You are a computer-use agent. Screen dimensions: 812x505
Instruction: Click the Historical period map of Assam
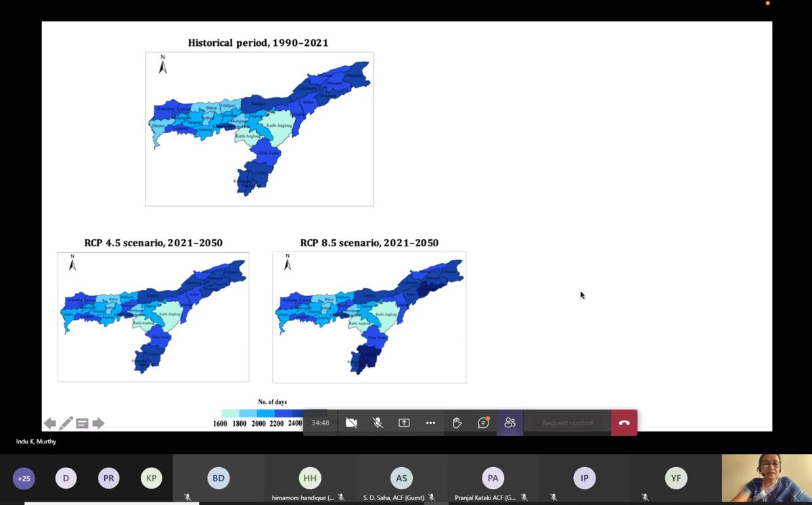[x=259, y=129]
